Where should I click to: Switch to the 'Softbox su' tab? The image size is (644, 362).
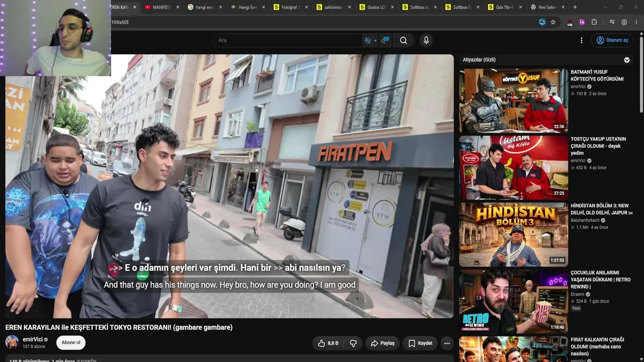(x=419, y=8)
